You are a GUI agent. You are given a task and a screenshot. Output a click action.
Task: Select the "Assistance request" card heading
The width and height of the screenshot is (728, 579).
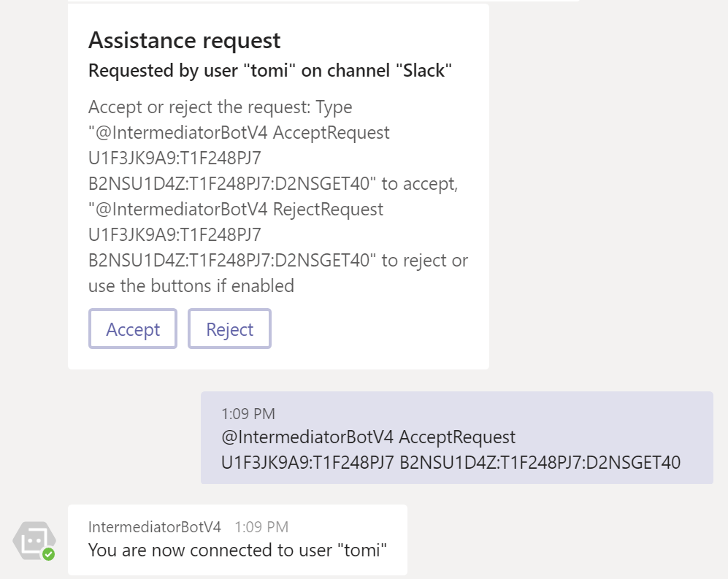[x=185, y=40]
